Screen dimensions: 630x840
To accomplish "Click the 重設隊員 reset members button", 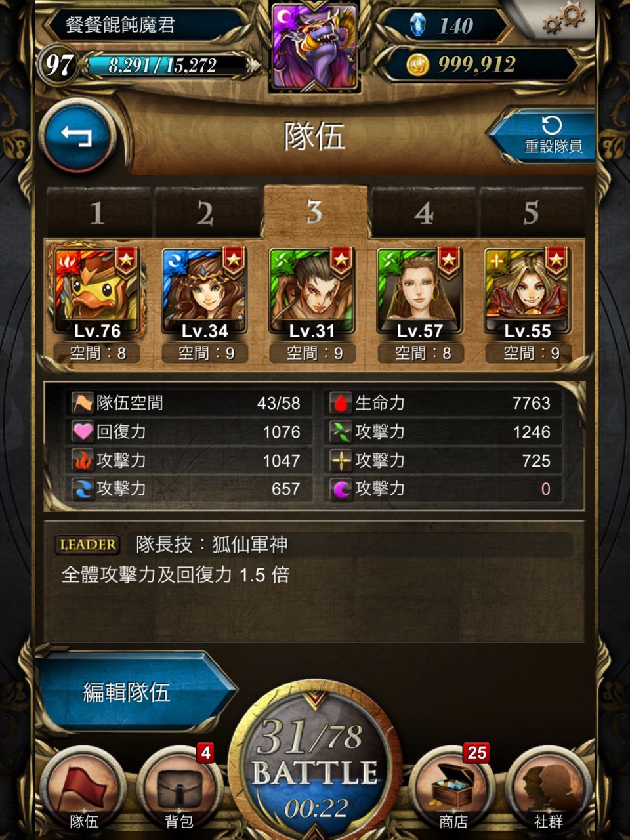I will point(545,136).
